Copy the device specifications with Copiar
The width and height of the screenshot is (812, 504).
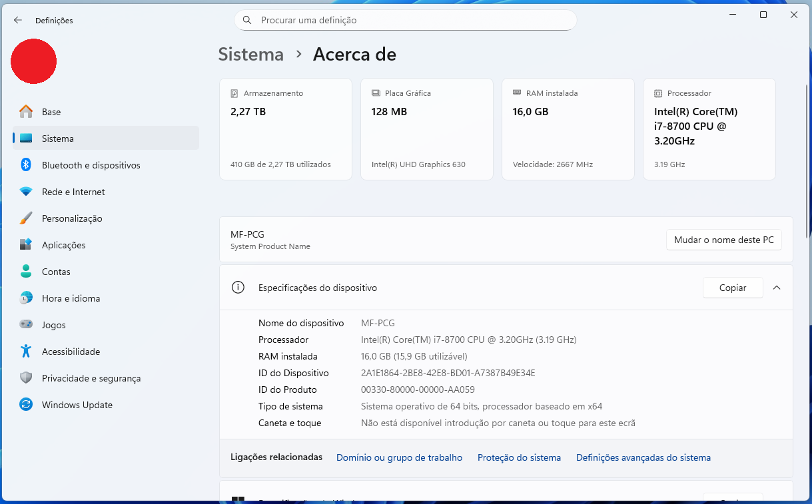[733, 288]
